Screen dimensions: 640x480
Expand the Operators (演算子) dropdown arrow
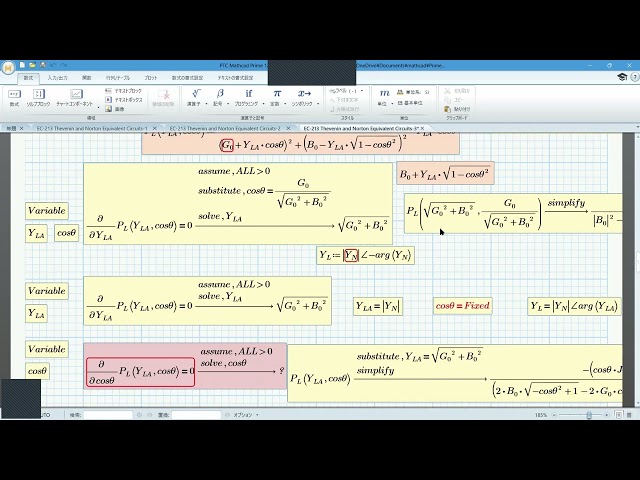[x=206, y=104]
